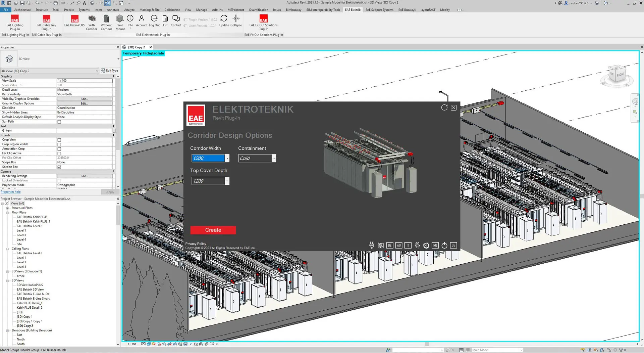The image size is (644, 353).
Task: Select the With Corridor ribbon tool
Action: click(92, 22)
